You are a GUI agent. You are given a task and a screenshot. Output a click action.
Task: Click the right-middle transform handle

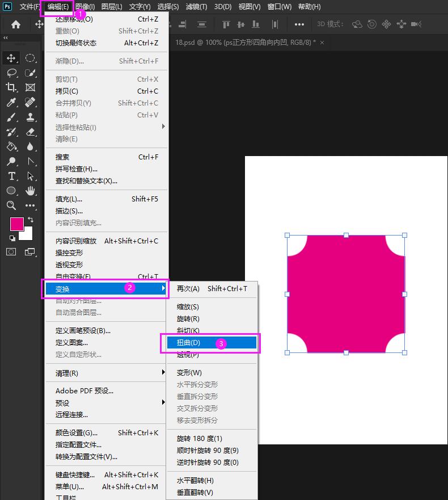tap(405, 295)
